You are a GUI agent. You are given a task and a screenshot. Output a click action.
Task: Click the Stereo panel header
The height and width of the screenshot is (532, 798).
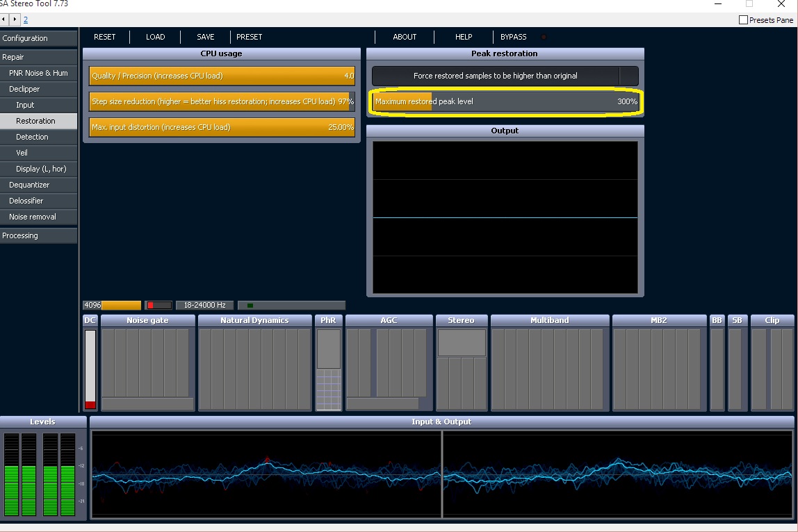coord(461,320)
